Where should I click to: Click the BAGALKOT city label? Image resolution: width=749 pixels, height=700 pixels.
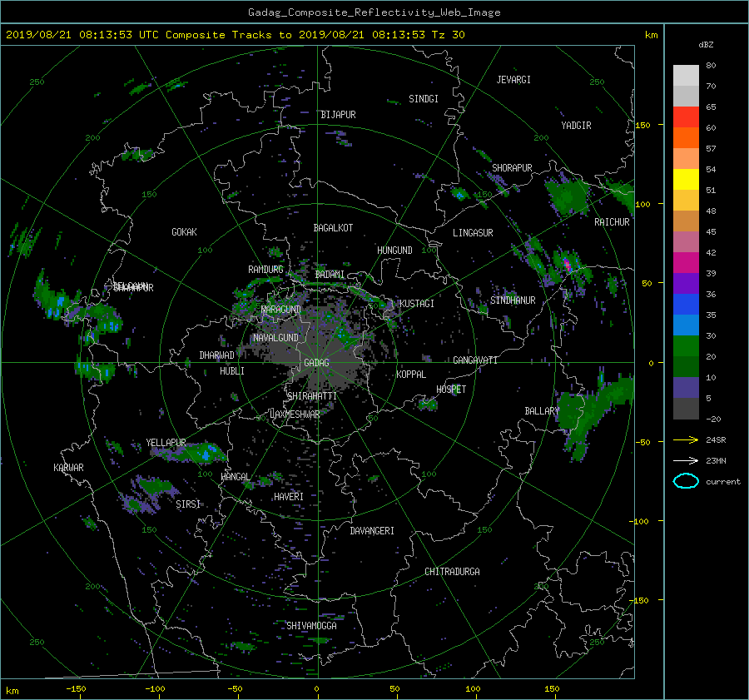pyautogui.click(x=333, y=228)
